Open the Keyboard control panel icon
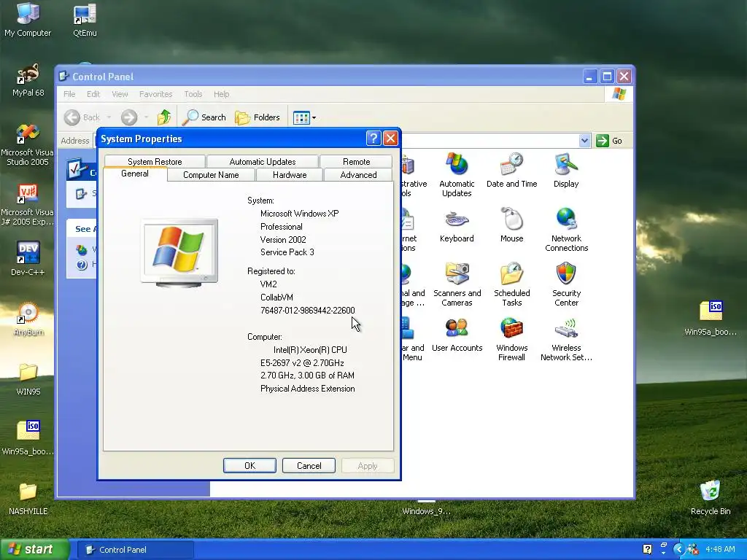The height and width of the screenshot is (560, 747). [457, 225]
